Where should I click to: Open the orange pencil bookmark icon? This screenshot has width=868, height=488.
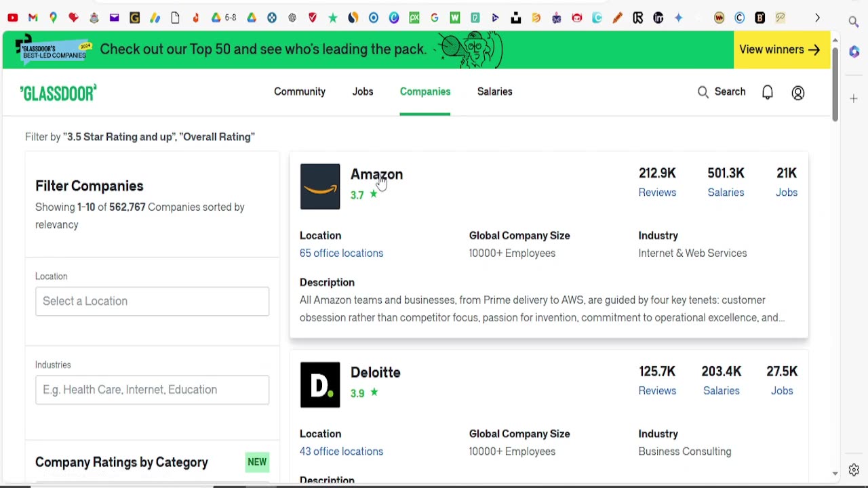pyautogui.click(x=618, y=18)
